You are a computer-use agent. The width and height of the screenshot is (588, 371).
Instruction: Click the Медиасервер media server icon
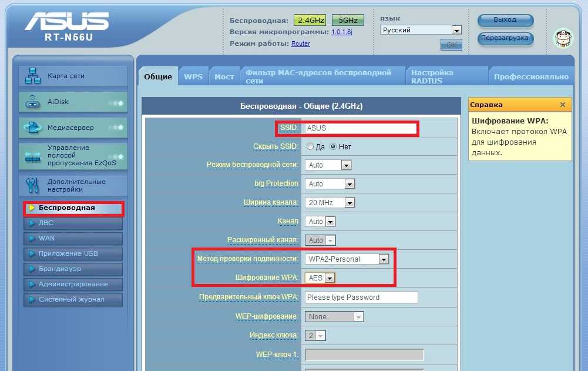33,128
